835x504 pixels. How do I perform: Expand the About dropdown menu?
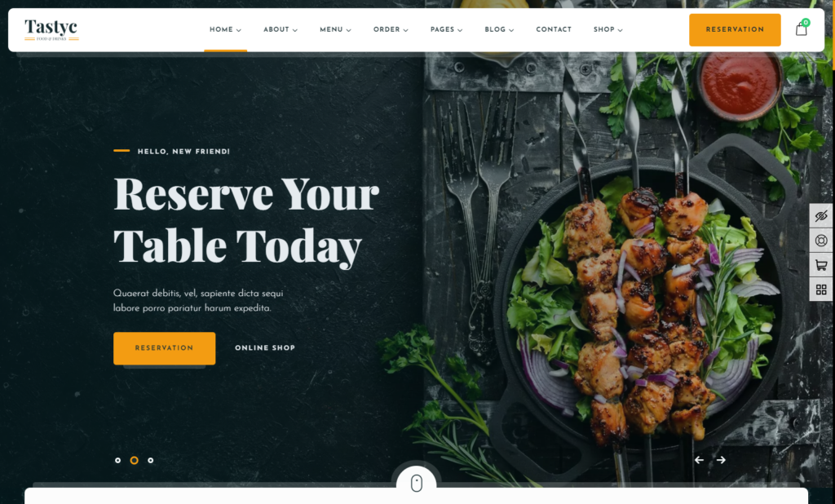tap(281, 29)
